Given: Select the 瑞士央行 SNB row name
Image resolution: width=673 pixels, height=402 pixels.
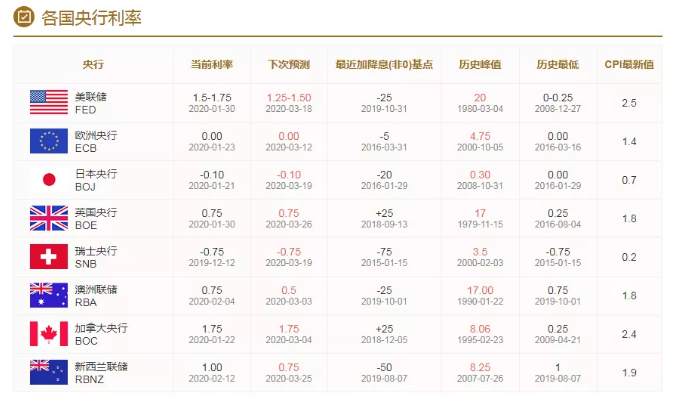Looking at the screenshot, I should pyautogui.click(x=96, y=257).
